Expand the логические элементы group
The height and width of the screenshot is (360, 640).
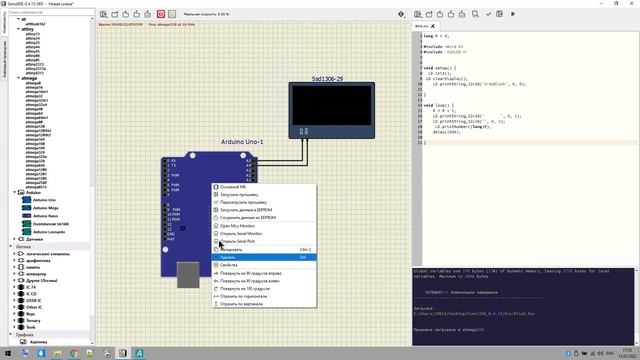15,254
